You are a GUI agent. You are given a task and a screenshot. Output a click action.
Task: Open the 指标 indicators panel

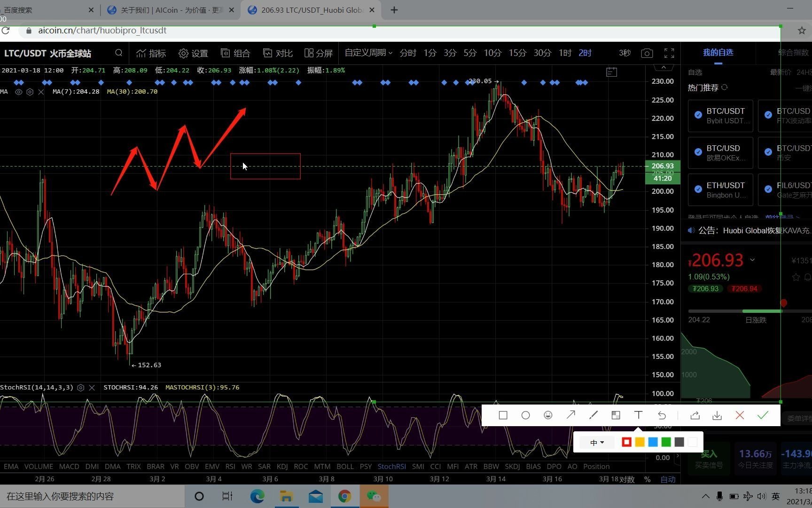150,53
